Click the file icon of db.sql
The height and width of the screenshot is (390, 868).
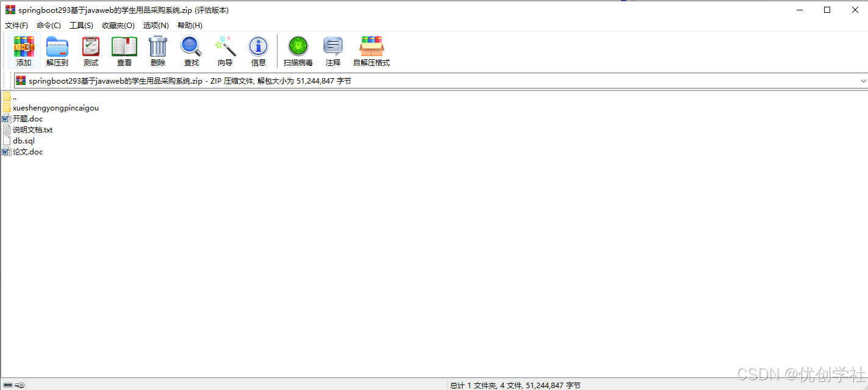coord(7,140)
